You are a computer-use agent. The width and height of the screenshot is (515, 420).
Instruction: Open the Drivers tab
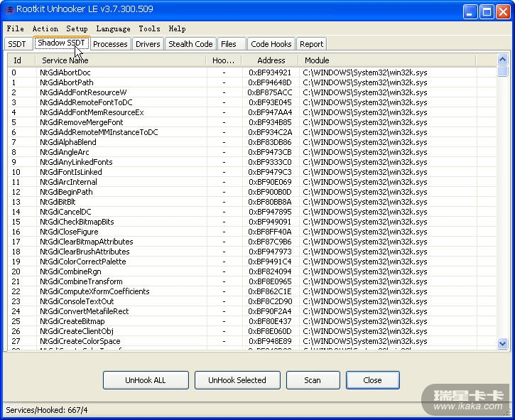pyautogui.click(x=148, y=44)
